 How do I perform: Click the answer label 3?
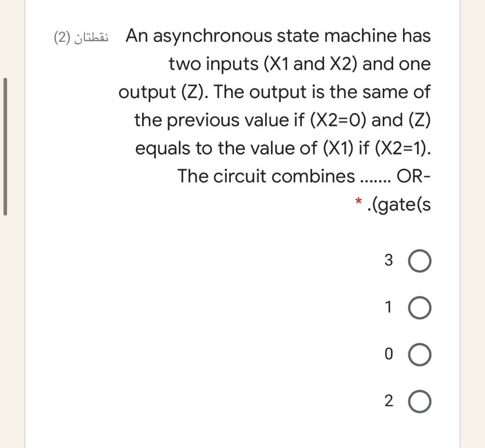click(388, 260)
